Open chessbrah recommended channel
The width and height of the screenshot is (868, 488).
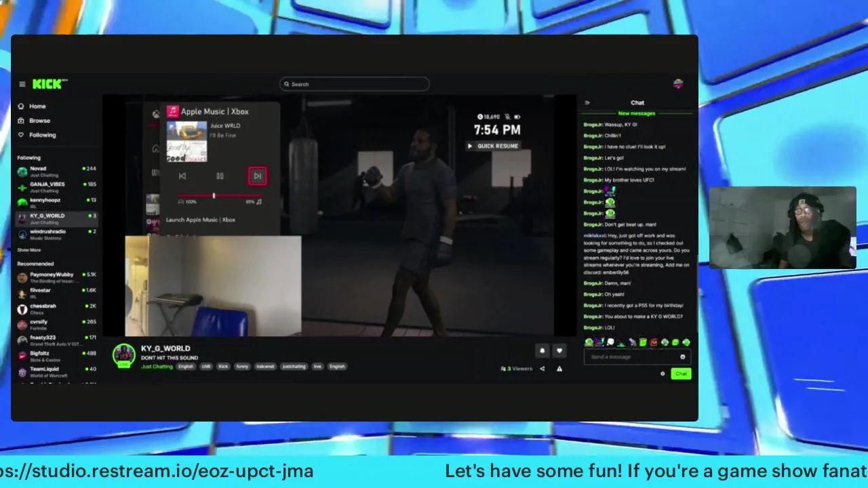point(57,308)
